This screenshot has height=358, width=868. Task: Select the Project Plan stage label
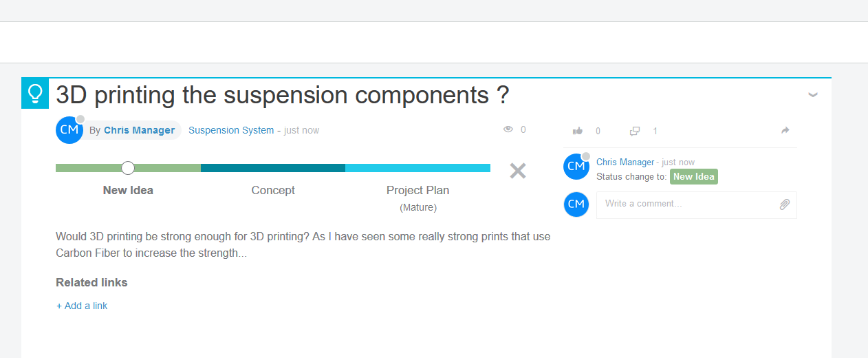[417, 190]
